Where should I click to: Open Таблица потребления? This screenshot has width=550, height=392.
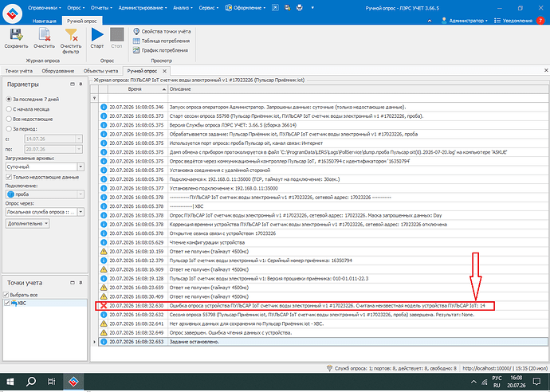(161, 41)
